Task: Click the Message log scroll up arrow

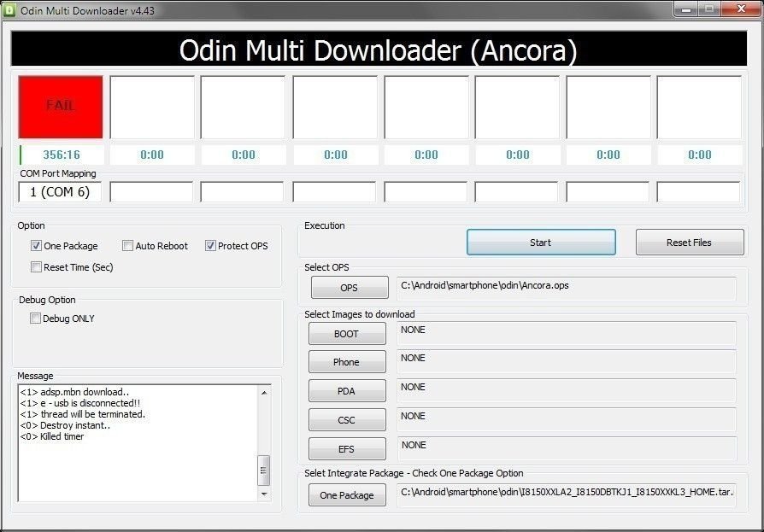Action: point(264,392)
